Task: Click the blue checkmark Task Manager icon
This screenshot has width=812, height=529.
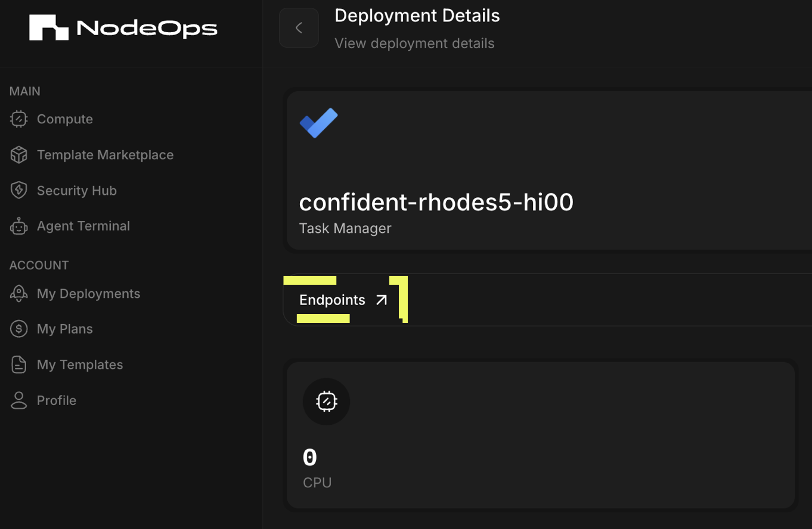Action: tap(318, 123)
